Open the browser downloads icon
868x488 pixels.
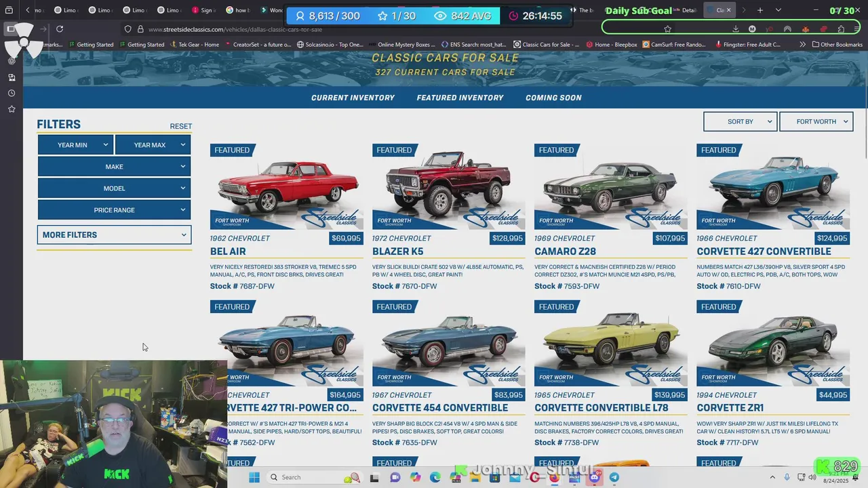tap(736, 29)
